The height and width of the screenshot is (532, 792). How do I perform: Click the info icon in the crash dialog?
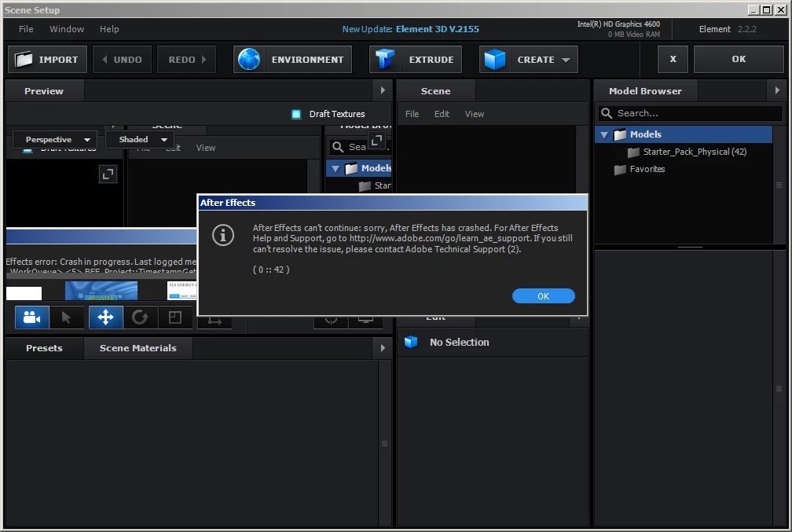[x=223, y=235]
